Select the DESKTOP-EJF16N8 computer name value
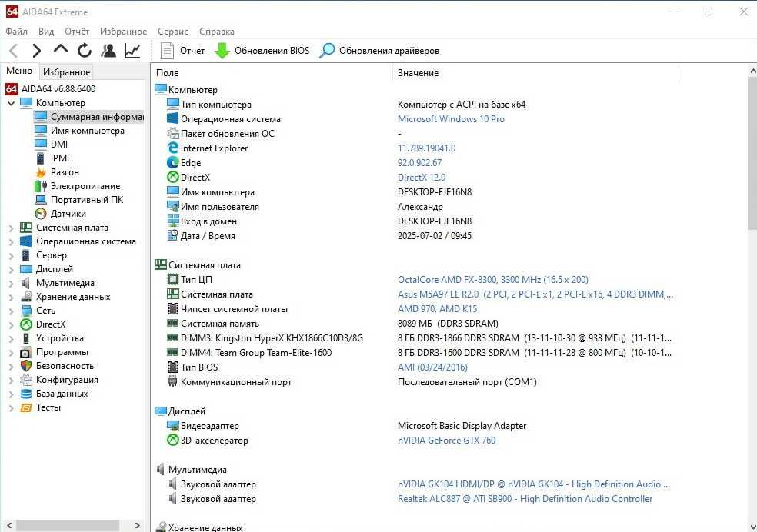The width and height of the screenshot is (757, 532). click(x=435, y=192)
